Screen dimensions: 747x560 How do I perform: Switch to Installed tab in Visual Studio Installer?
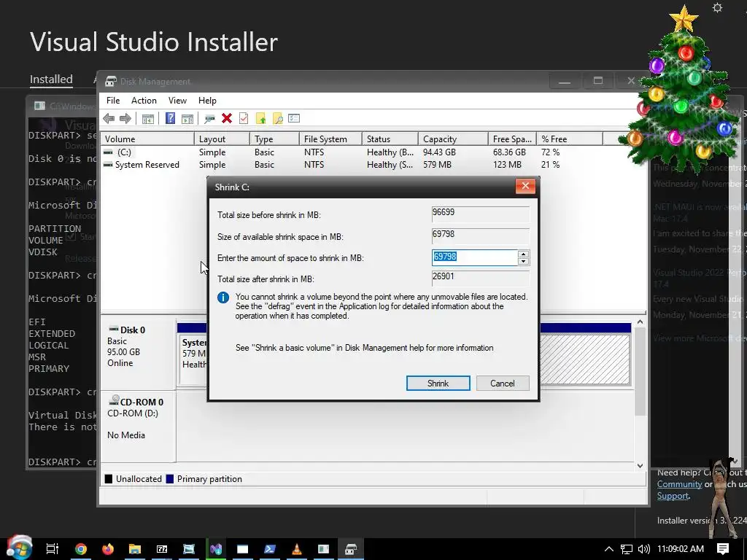[51, 79]
